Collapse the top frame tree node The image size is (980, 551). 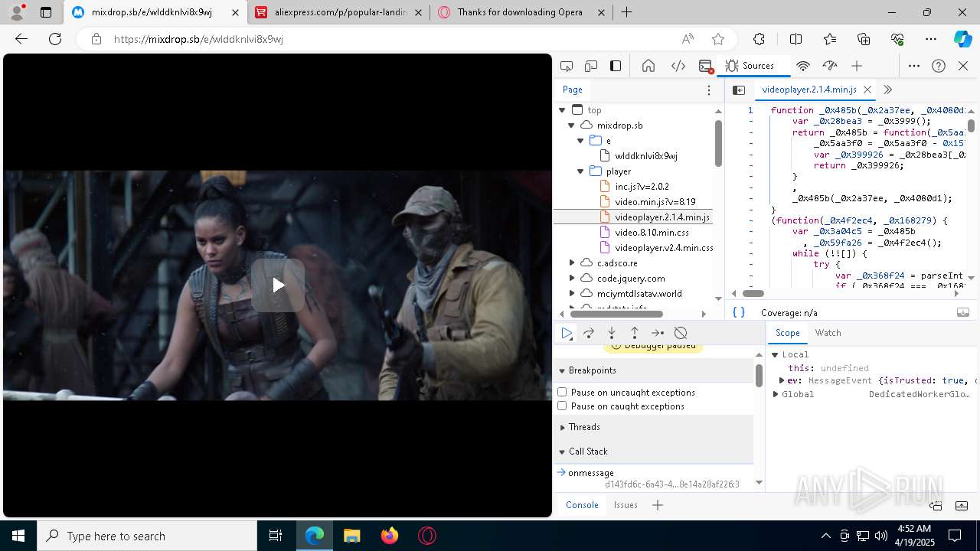point(562,110)
